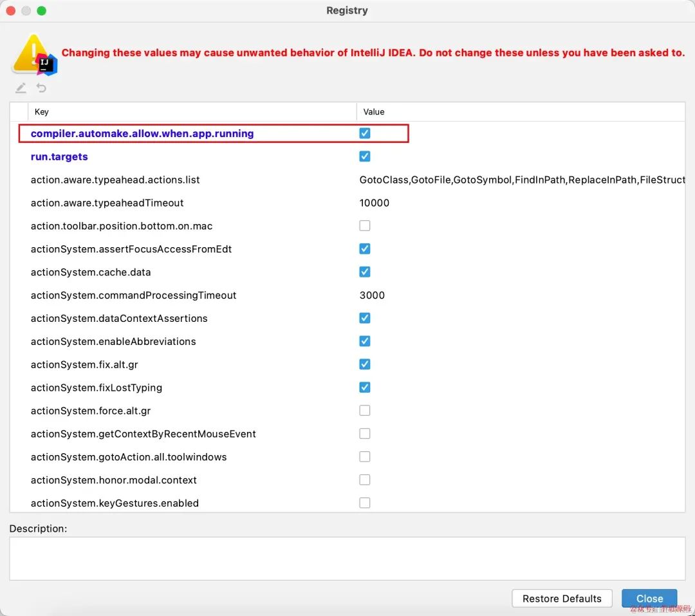The image size is (695, 616).
Task: Enable actionSystem.keyGestures.enabled checkbox
Action: (365, 503)
